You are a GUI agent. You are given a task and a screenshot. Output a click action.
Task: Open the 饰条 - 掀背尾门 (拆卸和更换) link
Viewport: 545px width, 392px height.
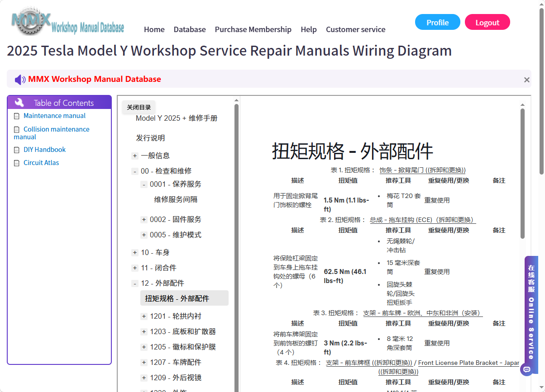click(422, 170)
